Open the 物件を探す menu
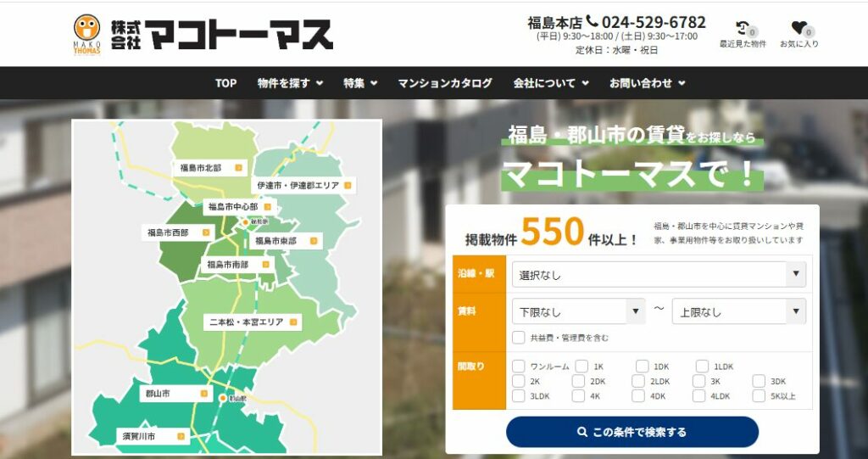The image size is (868, 459). [290, 83]
